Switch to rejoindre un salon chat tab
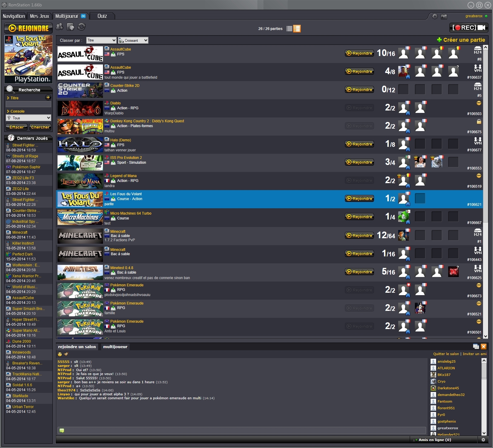The width and height of the screenshot is (493, 448). (x=77, y=347)
